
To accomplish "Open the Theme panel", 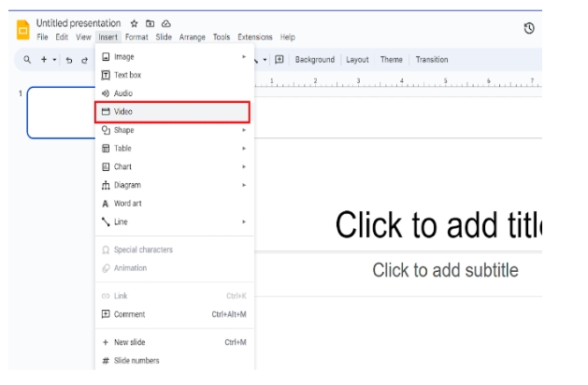I will 391,60.
